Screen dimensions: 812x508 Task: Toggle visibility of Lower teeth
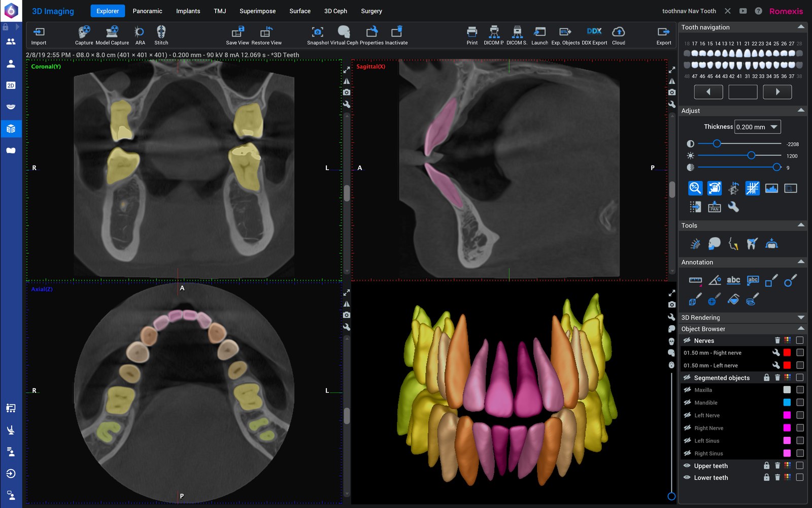687,478
